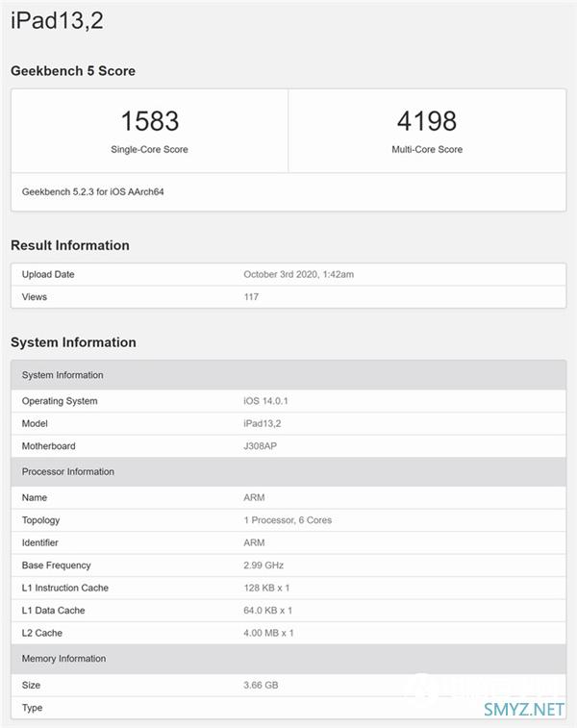
Task: Click the Base Frequency label
Action: pos(56,565)
